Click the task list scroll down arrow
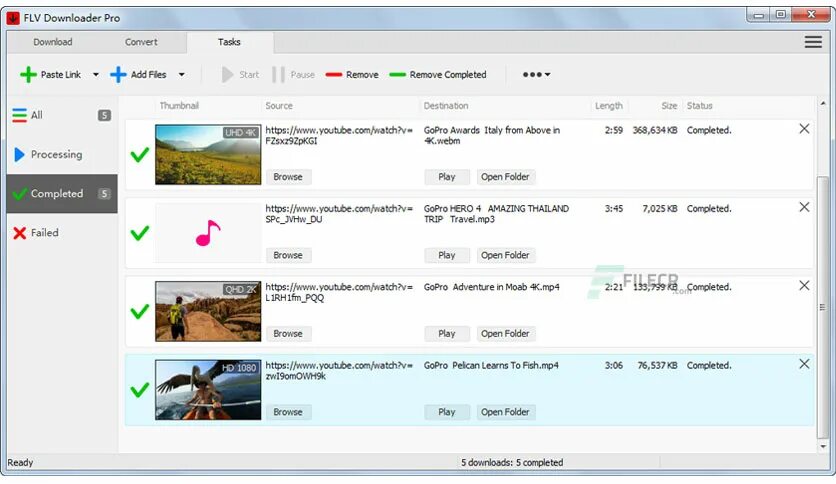836x484 pixels. point(823,447)
